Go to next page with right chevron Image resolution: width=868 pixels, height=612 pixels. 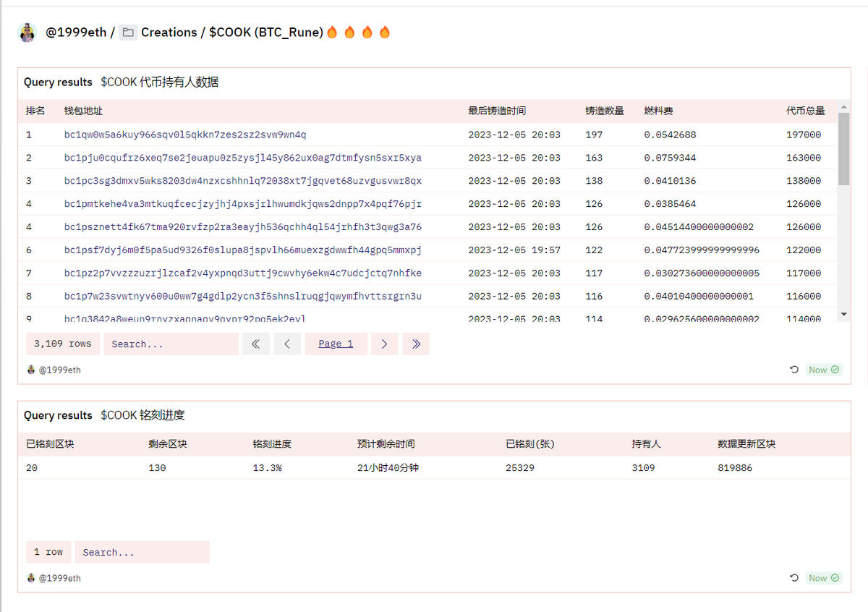(384, 344)
